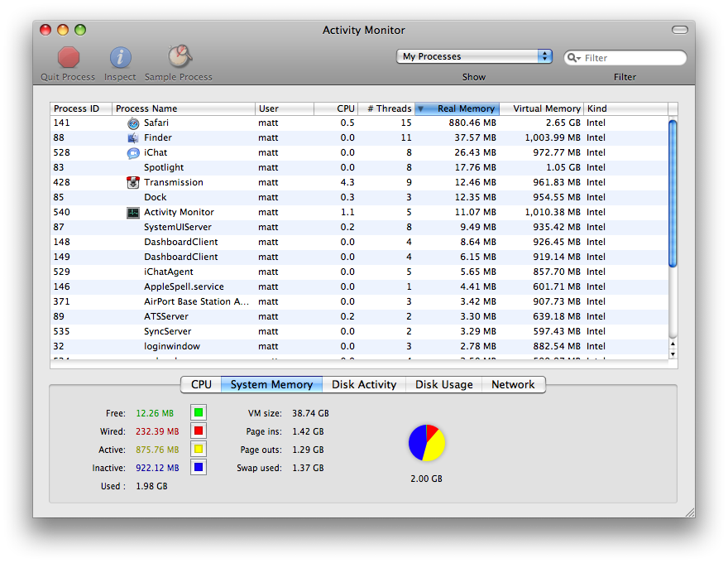Click the scrollbar down arrow
728x563 pixels.
click(x=673, y=354)
